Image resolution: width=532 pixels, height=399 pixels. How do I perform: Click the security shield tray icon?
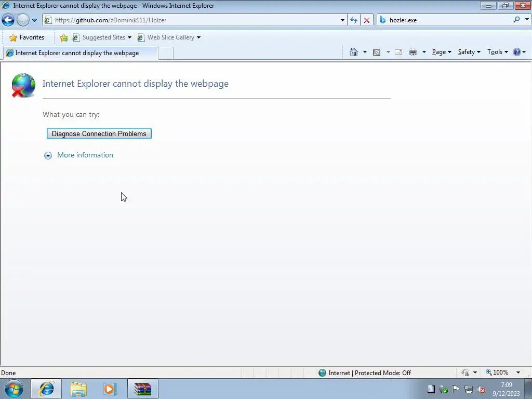click(x=444, y=389)
